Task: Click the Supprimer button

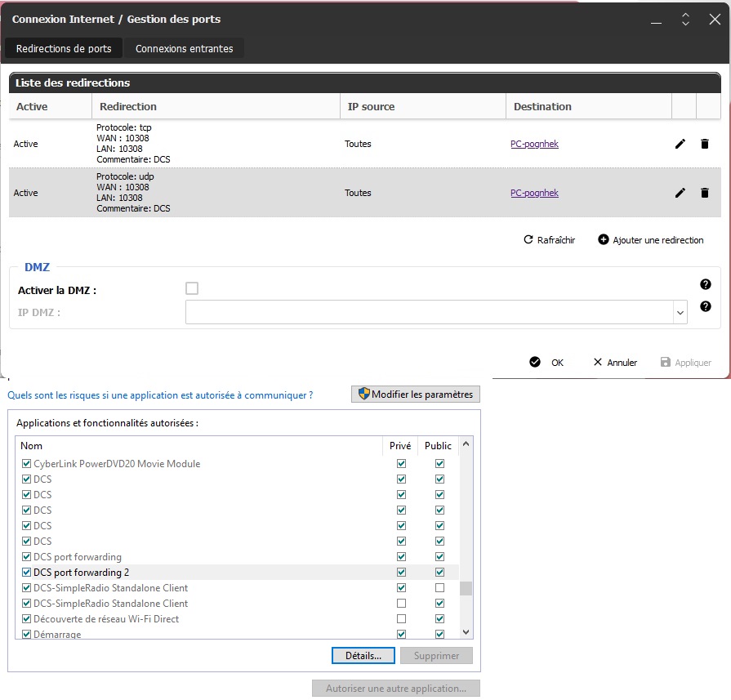Action: pyautogui.click(x=436, y=655)
